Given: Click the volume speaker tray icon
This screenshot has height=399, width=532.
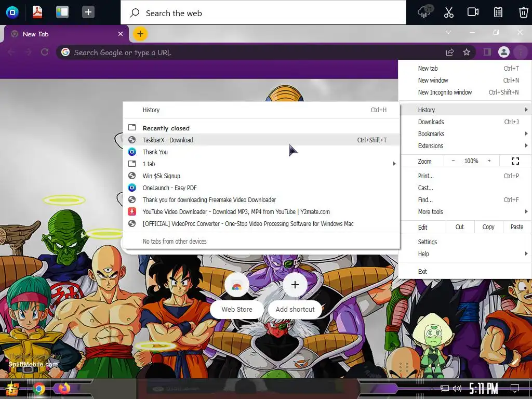Looking at the screenshot, I should pyautogui.click(x=457, y=389).
